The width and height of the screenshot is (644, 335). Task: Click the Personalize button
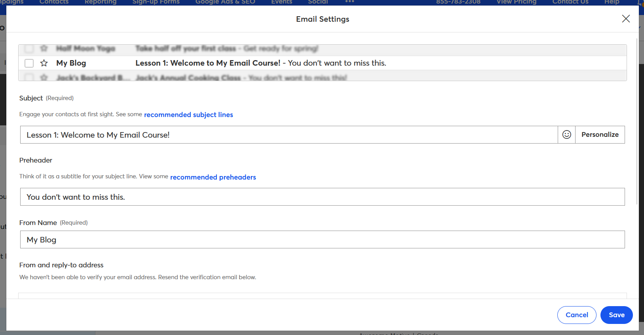point(600,134)
